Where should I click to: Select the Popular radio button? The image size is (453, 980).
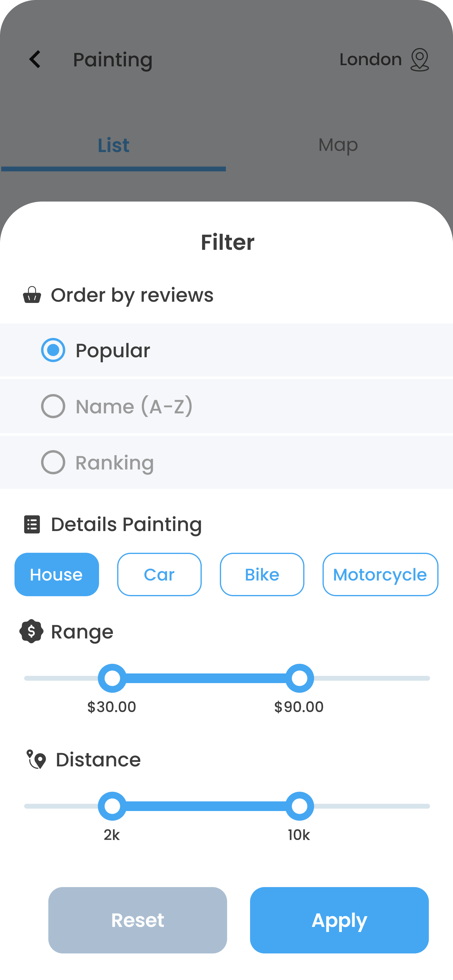click(53, 350)
